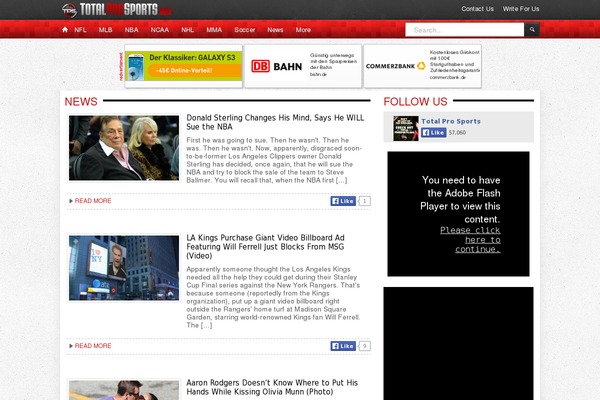Open Aaron Rodgers Olivia Munn headline
Viewport: 600px width, 400px height.
272,387
